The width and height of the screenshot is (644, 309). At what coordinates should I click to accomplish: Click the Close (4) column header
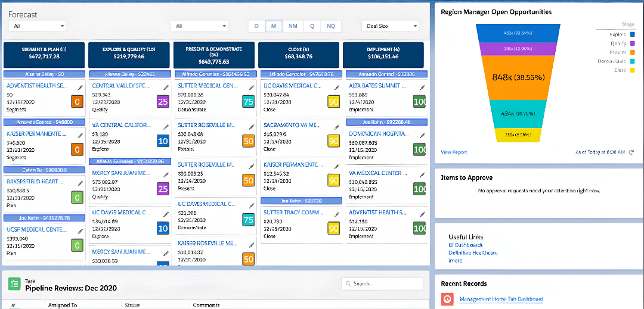[x=299, y=55]
